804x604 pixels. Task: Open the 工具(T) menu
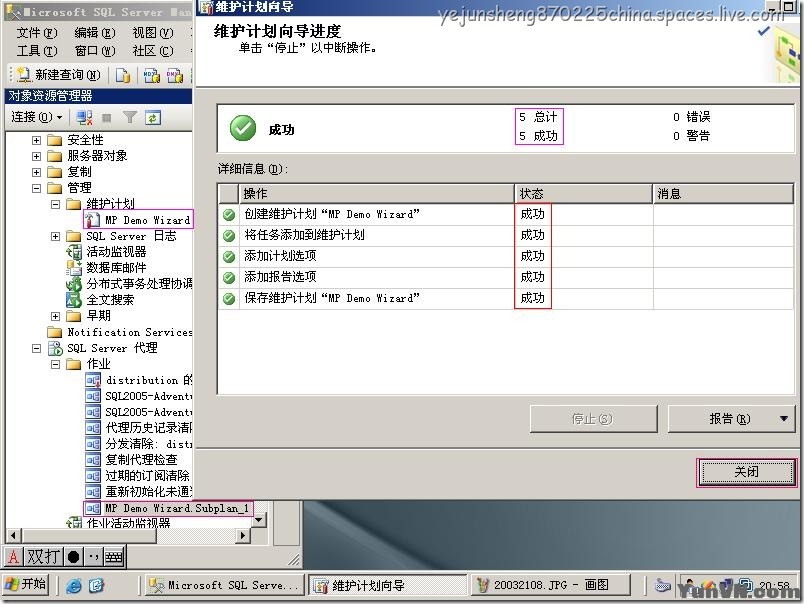(36, 50)
